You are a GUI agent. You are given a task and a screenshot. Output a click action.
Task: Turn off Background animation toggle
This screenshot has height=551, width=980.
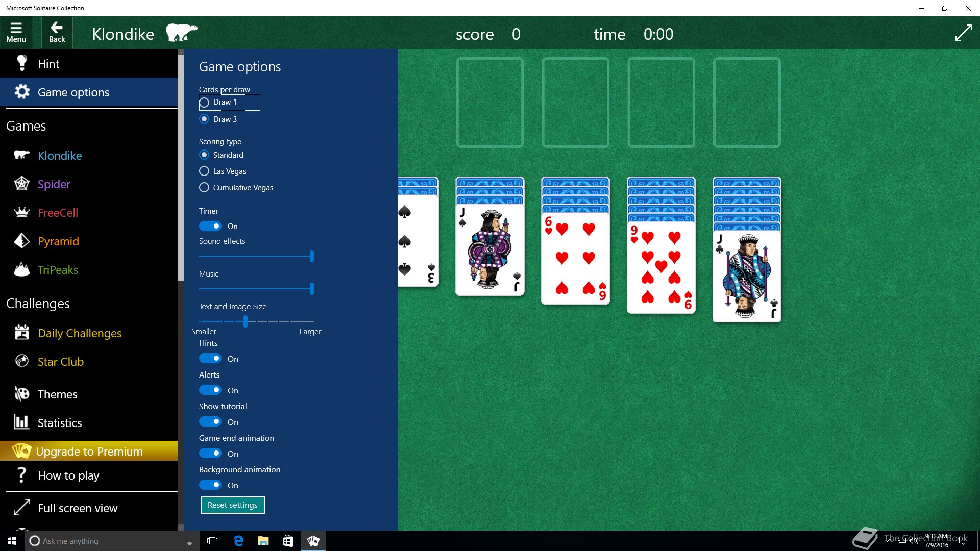[210, 485]
